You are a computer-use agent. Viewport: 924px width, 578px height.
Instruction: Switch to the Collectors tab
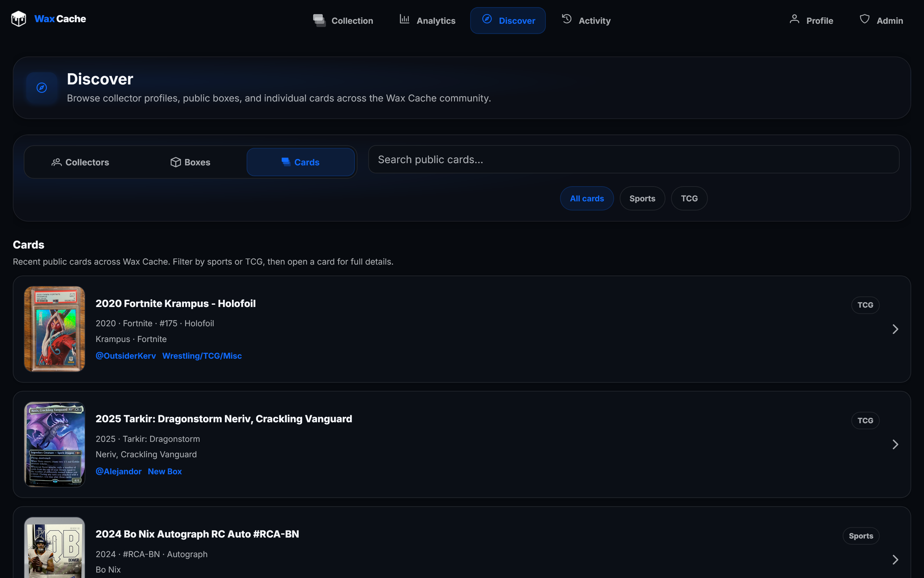point(80,162)
